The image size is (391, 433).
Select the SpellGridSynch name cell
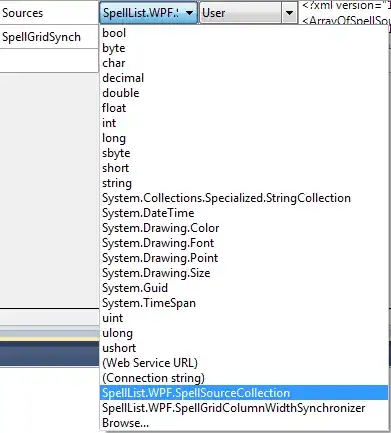[49, 36]
